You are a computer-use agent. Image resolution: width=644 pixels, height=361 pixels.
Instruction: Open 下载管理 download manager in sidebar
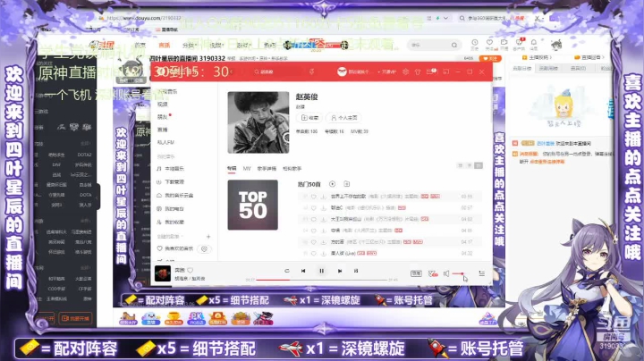coord(171,181)
